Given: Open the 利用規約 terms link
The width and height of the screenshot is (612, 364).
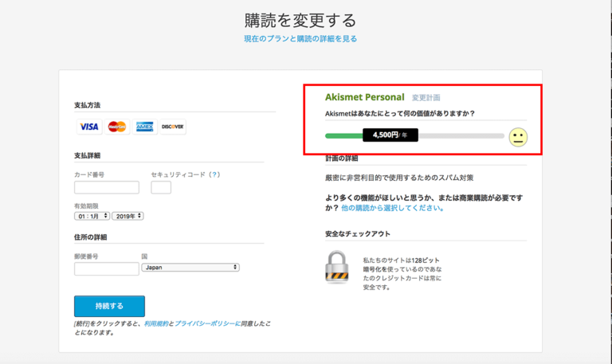Looking at the screenshot, I should point(156,323).
